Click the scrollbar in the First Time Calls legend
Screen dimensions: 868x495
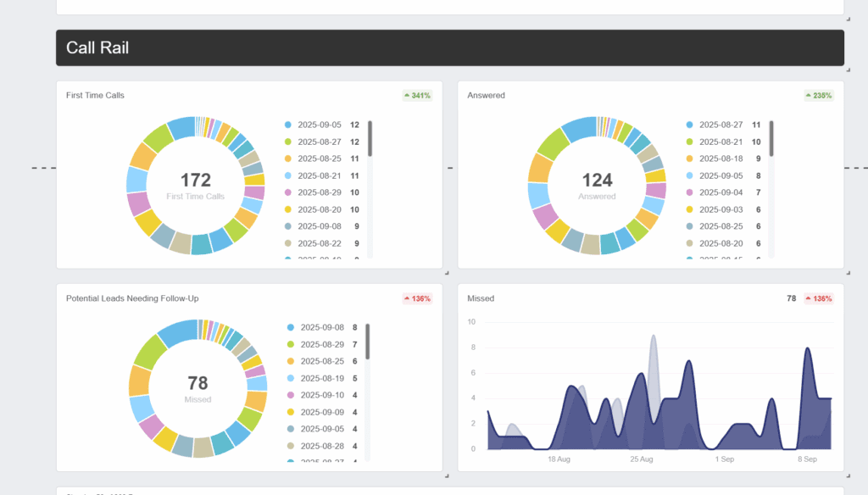370,140
